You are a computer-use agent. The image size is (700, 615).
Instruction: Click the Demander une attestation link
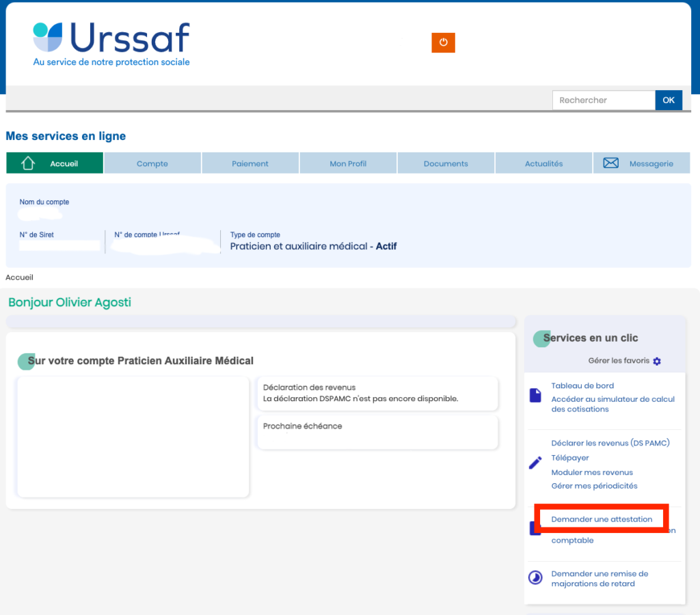click(601, 519)
